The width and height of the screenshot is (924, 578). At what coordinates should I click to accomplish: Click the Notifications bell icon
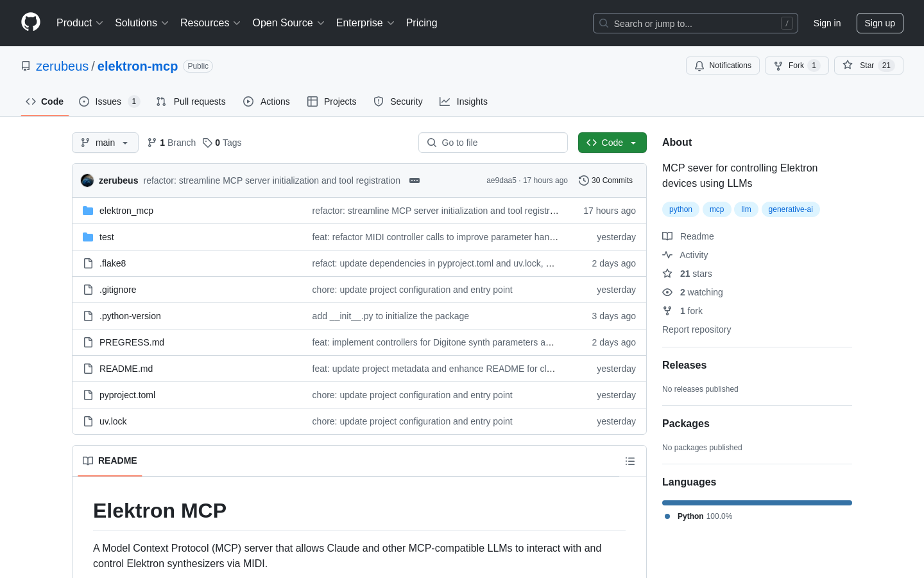coord(699,66)
